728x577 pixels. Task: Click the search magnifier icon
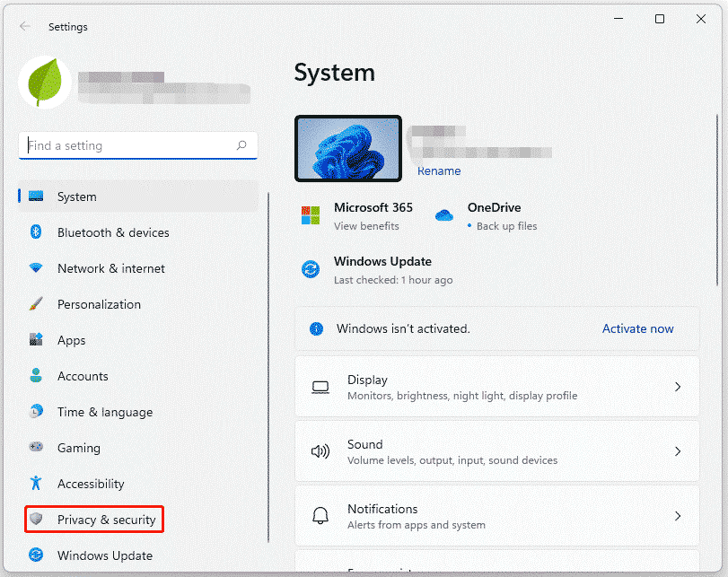pos(241,145)
